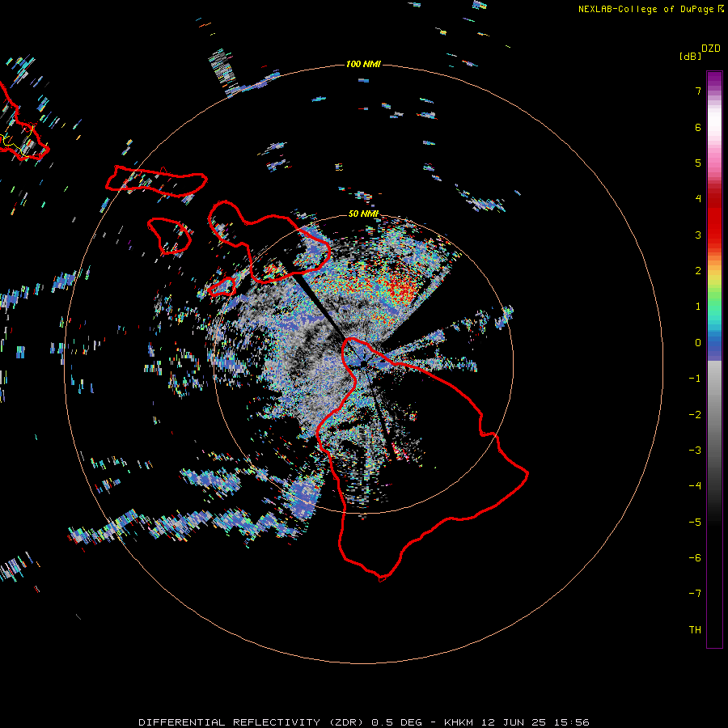Click the Differential Reflectivity (ZDR) title text
The image size is (728, 728).
click(252, 722)
